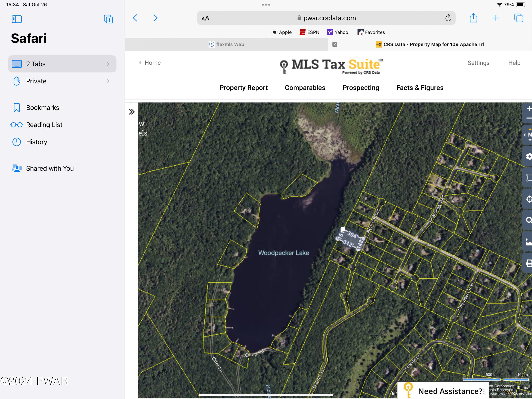Screen dimensions: 532x399
Task: Click the 304' parcel measurement label
Action: [x=353, y=235]
